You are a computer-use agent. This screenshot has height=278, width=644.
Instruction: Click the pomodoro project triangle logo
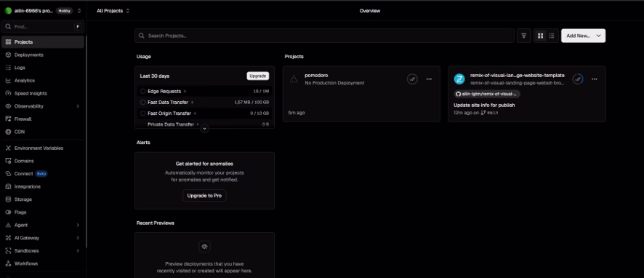[294, 79]
